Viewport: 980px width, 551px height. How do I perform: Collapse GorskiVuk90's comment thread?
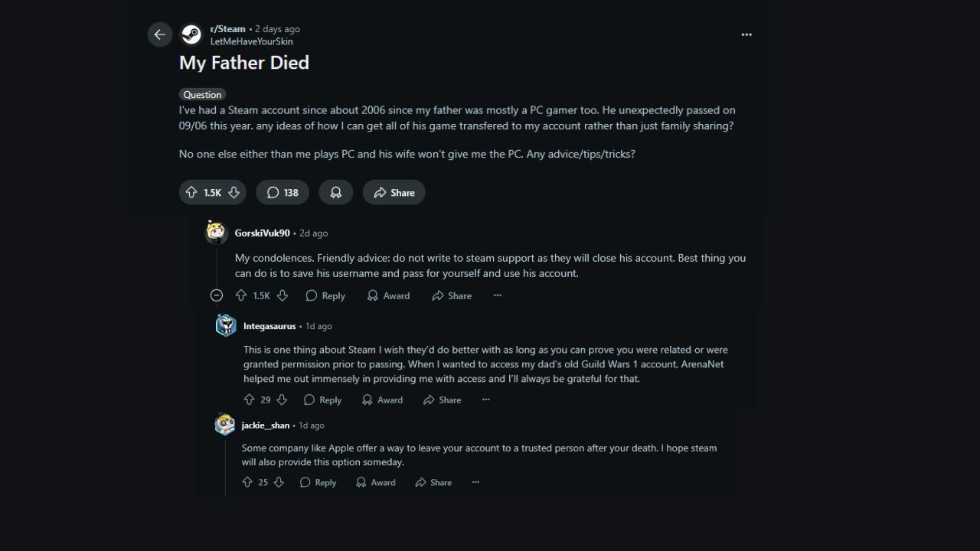[217, 295]
